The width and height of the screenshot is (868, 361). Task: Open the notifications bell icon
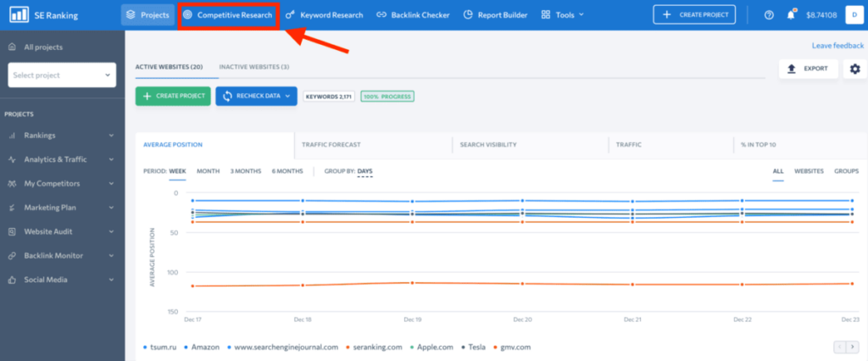tap(791, 15)
